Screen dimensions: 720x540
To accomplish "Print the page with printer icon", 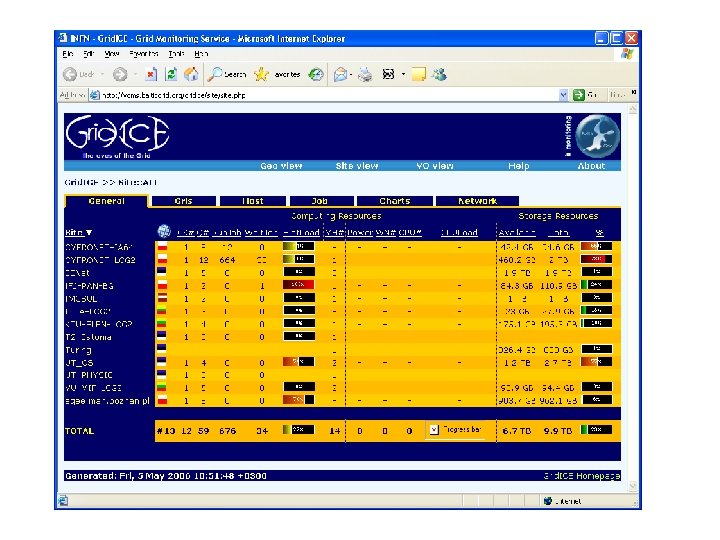I will tap(366, 74).
